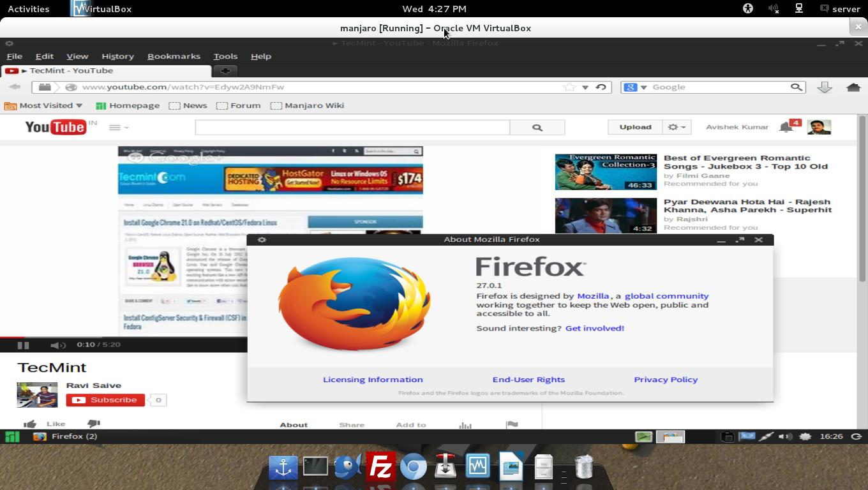Toggle the YouTube notifications bell
The width and height of the screenshot is (868, 490).
(784, 126)
